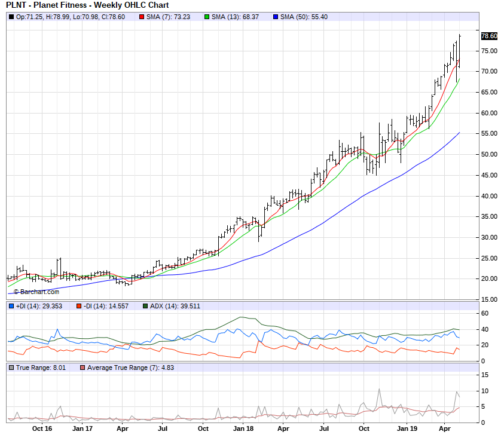The height and width of the screenshot is (447, 504).
Task: Click the 15.00 price axis label
Action: point(489,299)
